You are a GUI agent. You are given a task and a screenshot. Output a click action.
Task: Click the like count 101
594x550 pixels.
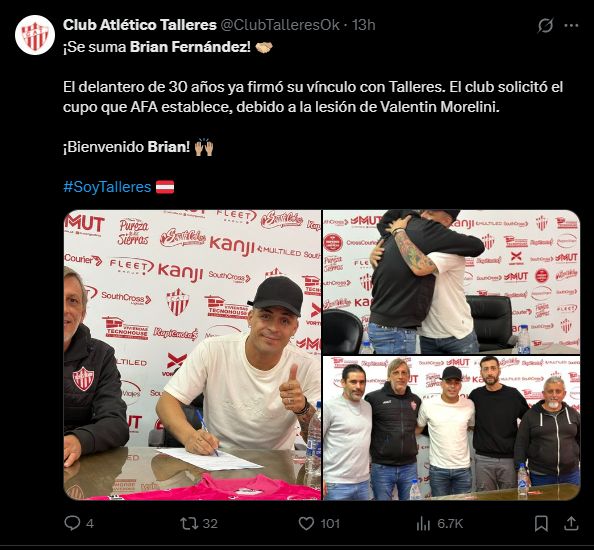coord(330,523)
